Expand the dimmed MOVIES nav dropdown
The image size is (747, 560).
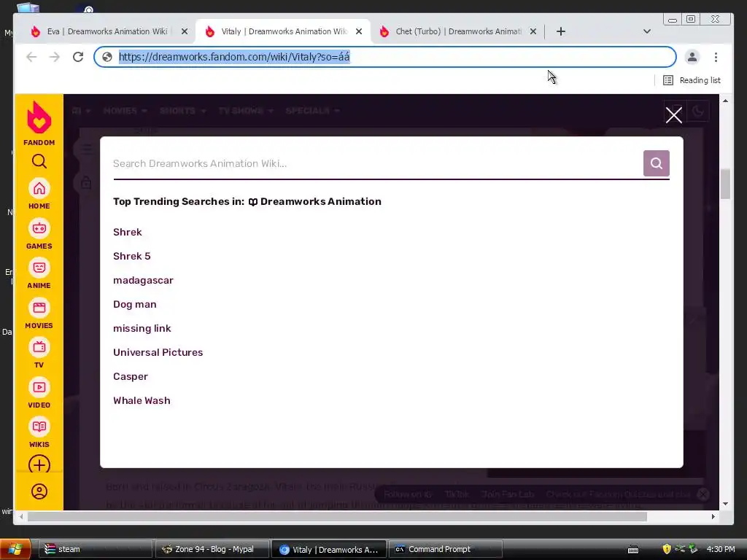coord(125,111)
